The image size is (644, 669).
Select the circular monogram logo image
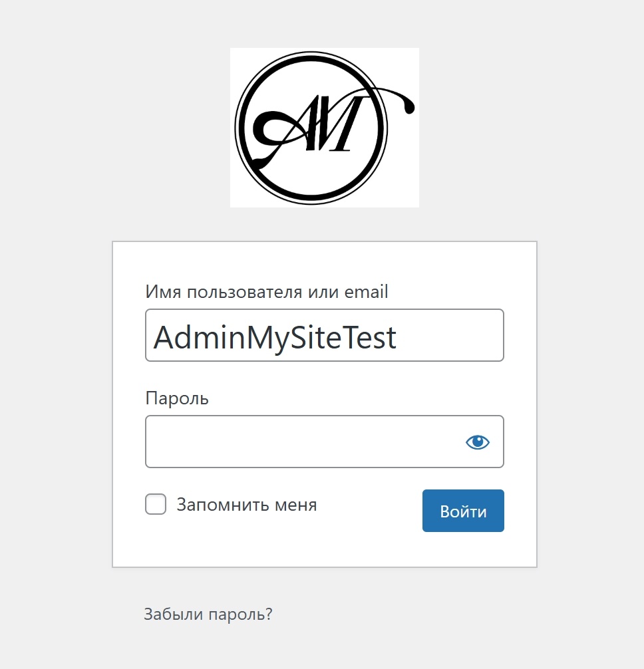pyautogui.click(x=324, y=126)
